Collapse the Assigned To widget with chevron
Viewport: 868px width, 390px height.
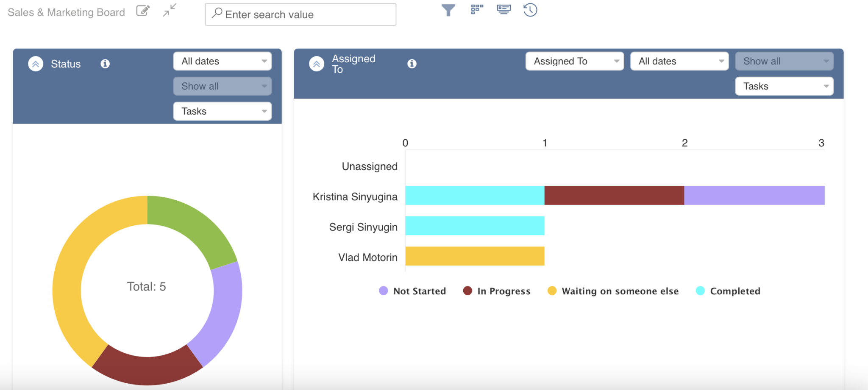point(316,64)
